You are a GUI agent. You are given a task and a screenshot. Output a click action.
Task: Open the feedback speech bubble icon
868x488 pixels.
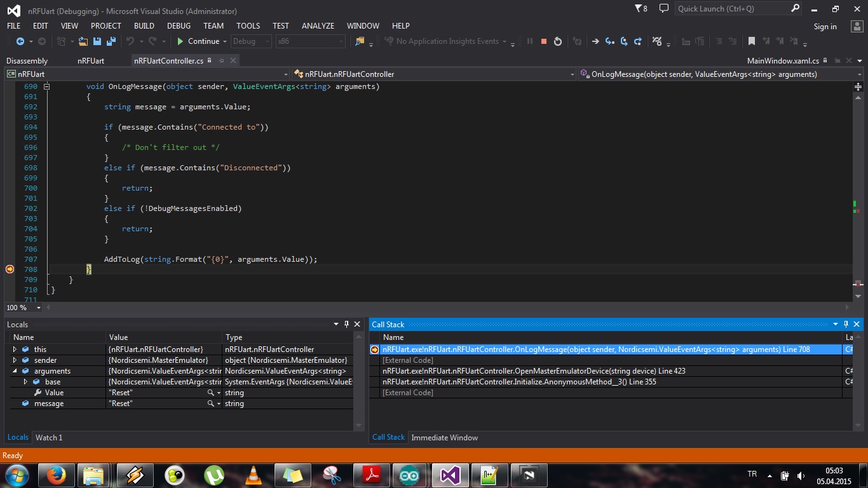tap(664, 8)
